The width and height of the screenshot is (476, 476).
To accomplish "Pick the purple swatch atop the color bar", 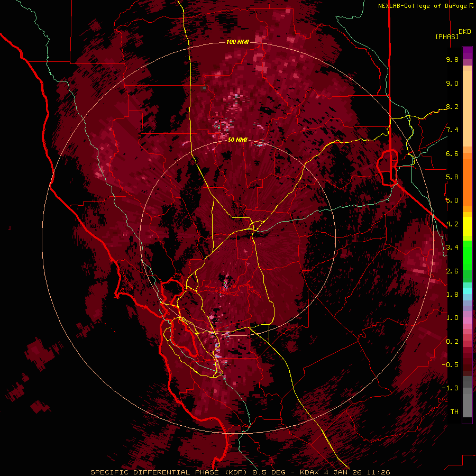I will pos(467,53).
